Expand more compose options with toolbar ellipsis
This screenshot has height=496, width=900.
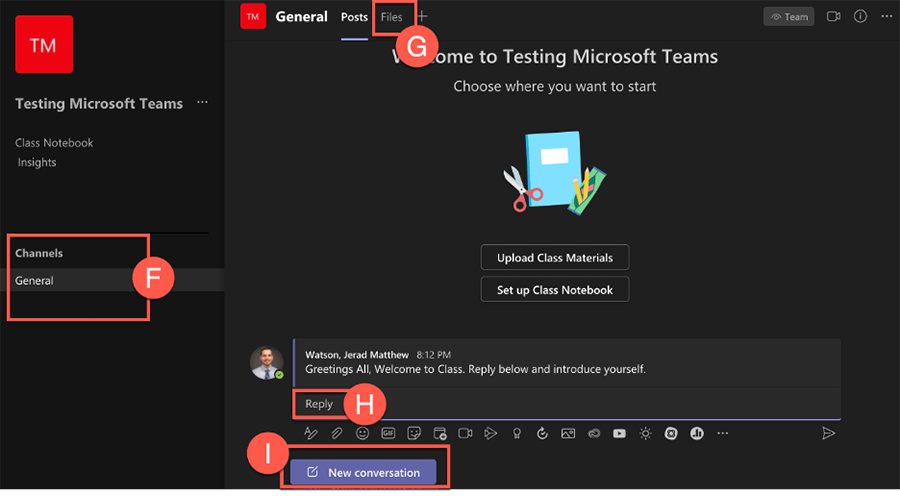[723, 433]
